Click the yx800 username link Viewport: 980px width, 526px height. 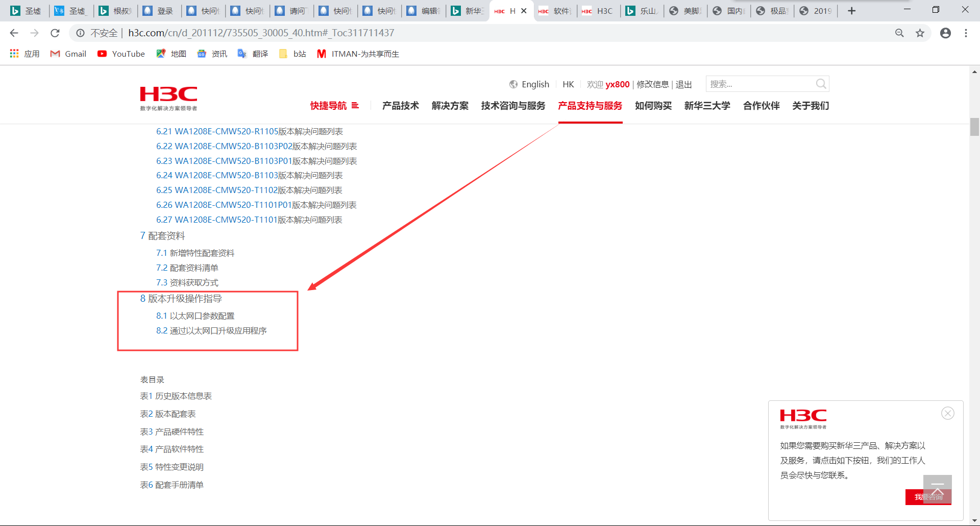[x=618, y=84]
